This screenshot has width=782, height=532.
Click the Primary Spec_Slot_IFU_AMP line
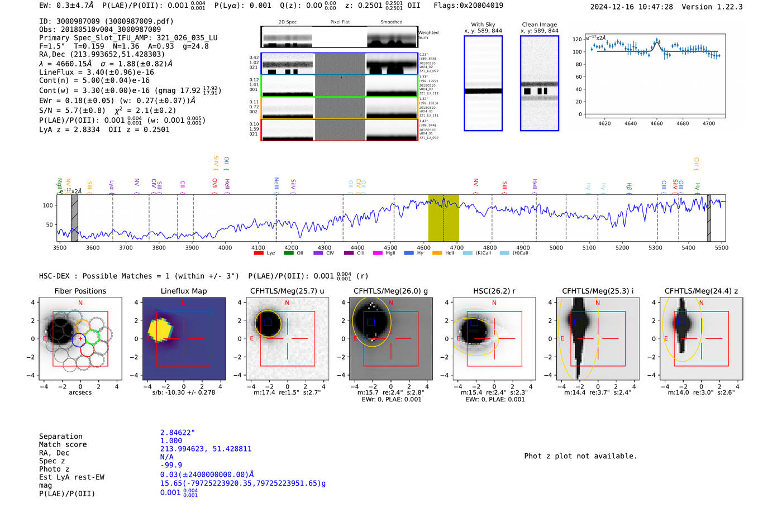coord(128,38)
